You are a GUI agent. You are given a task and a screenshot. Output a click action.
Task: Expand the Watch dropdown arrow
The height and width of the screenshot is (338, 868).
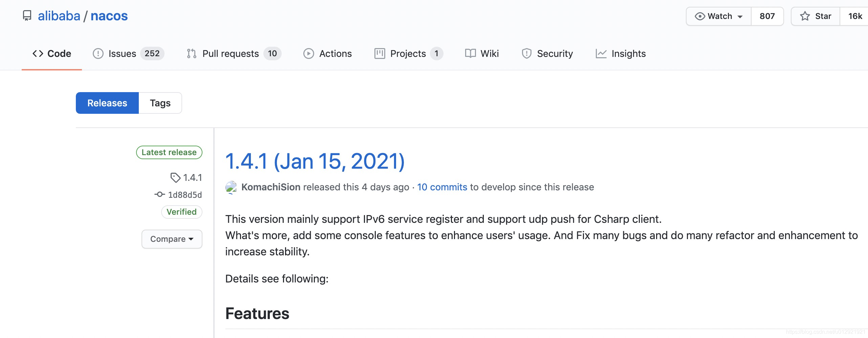point(740,17)
